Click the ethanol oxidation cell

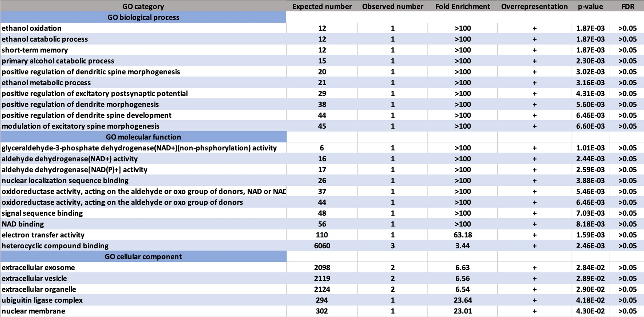[x=143, y=28]
